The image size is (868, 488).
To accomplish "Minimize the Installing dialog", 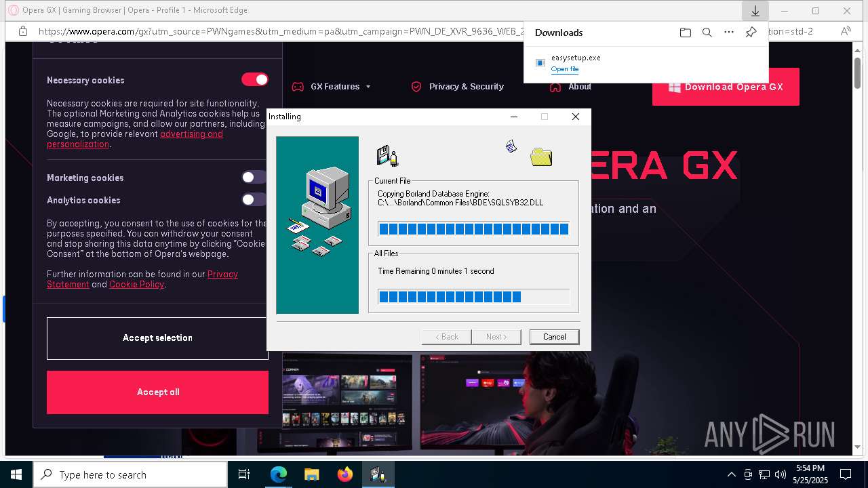I will coord(513,117).
